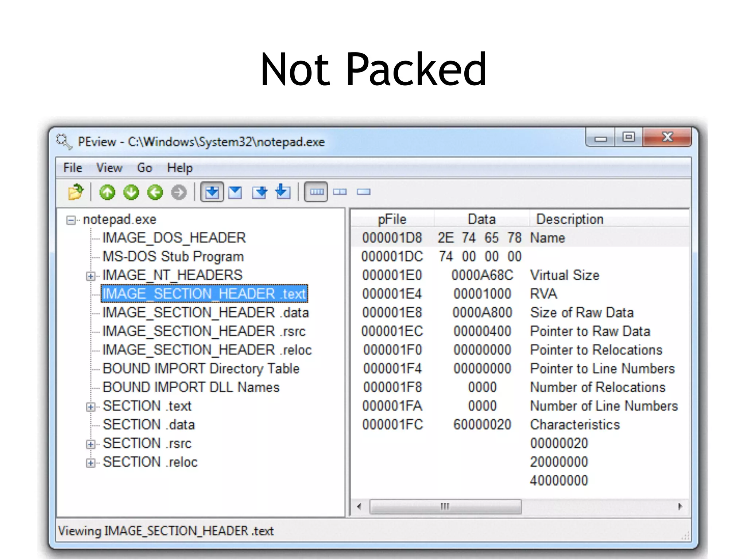Viewport: 747px width, 560px height.
Task: Click the green back arrow icon
Action: [155, 192]
